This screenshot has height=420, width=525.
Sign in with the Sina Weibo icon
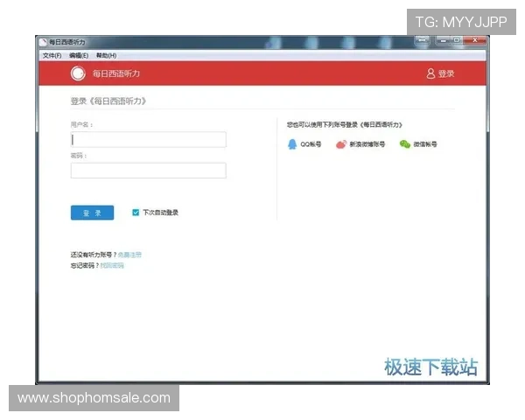click(340, 144)
